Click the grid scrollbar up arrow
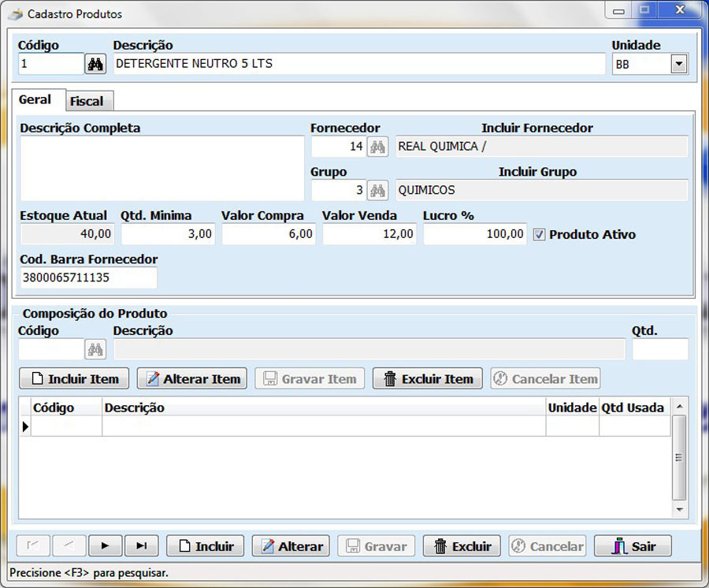The height and width of the screenshot is (588, 709). [679, 407]
